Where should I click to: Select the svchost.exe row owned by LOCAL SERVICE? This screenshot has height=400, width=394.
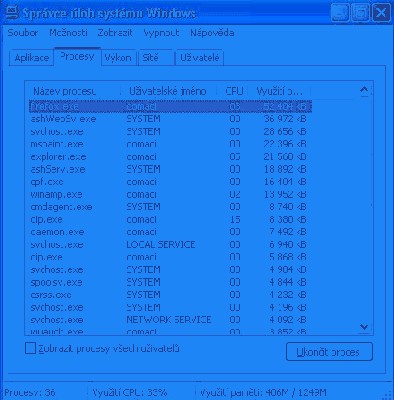coord(170,245)
